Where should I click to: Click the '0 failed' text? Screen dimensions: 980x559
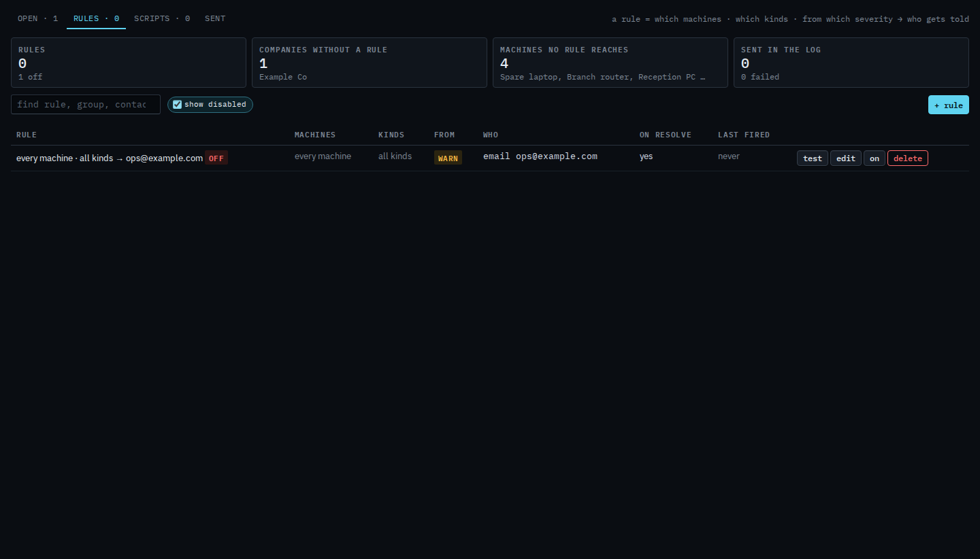pyautogui.click(x=760, y=77)
